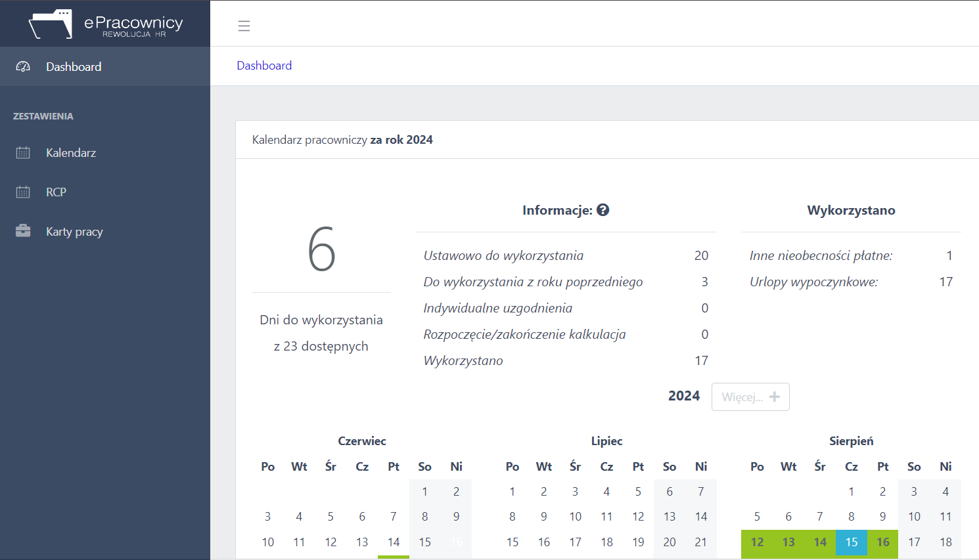Image resolution: width=979 pixels, height=560 pixels.
Task: Click 'Ustawowo do wykorzystania' row
Action: coord(566,255)
